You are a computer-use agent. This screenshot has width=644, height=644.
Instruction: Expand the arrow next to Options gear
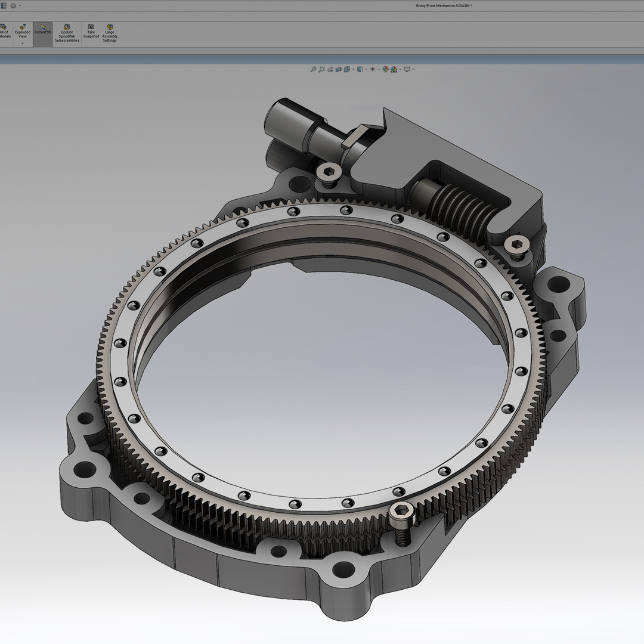(x=20, y=6)
